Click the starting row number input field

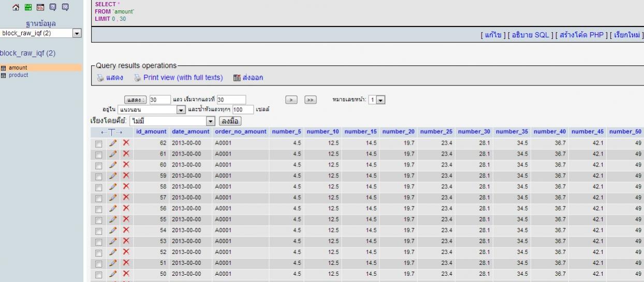pos(230,100)
